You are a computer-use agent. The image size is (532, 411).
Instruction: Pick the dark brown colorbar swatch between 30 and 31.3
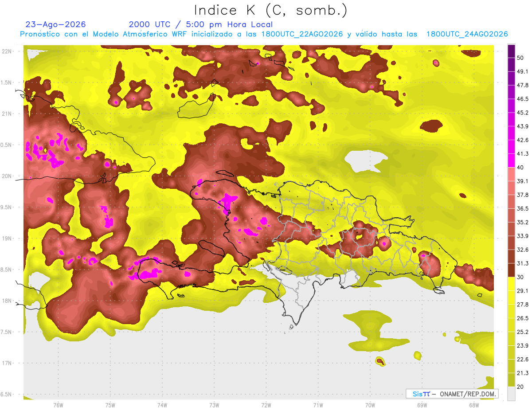pyautogui.click(x=511, y=270)
